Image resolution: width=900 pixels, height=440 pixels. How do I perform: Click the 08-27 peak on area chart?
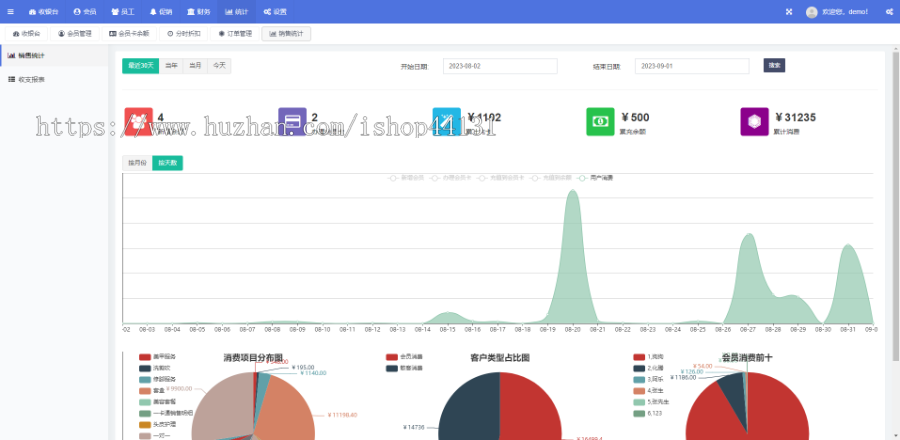click(x=748, y=235)
